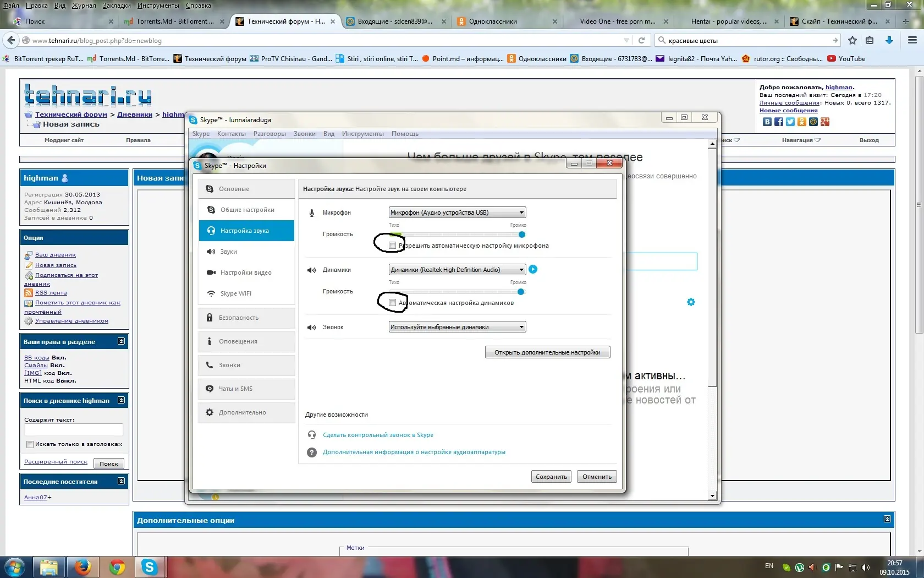This screenshot has width=924, height=578.
Task: Collapse the Дополнительные опции panel
Action: (x=887, y=519)
